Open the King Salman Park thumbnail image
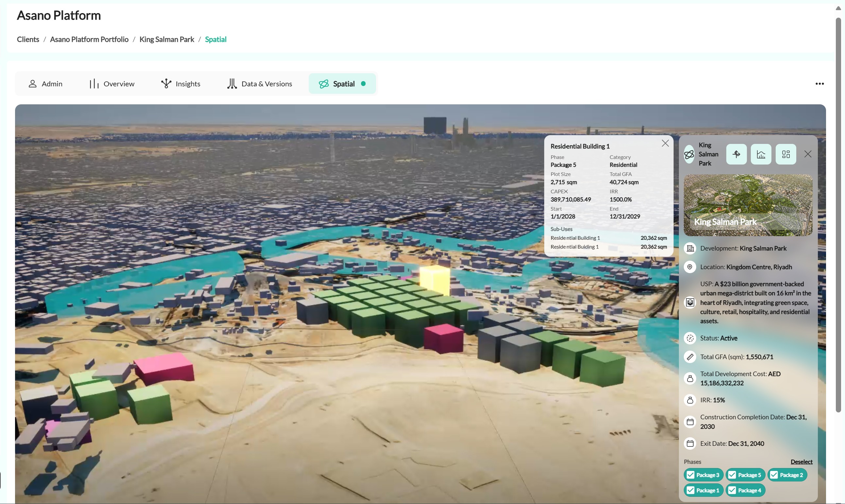The image size is (845, 504). [748, 205]
